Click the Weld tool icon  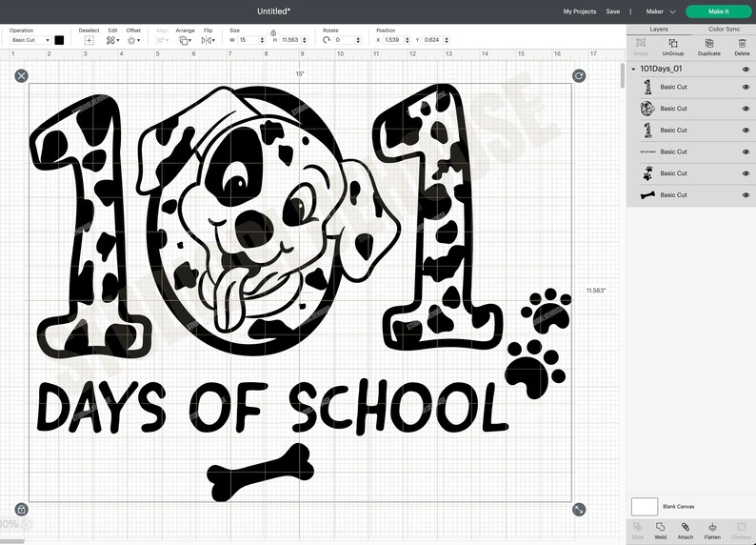coord(661,527)
